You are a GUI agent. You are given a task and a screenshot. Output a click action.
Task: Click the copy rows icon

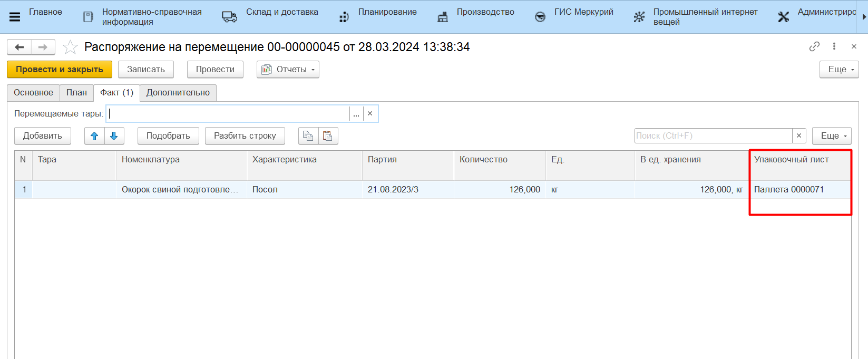coord(308,136)
